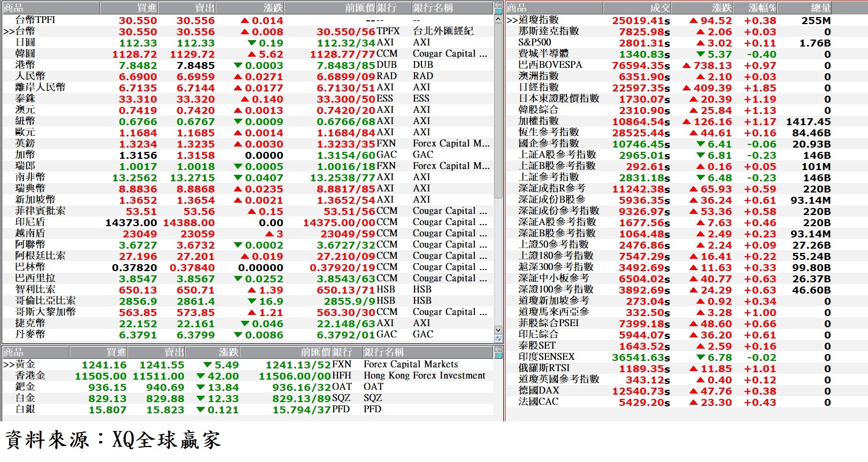This screenshot has height=462, width=868.
Task: Select the 白銀 row
Action: [247, 409]
